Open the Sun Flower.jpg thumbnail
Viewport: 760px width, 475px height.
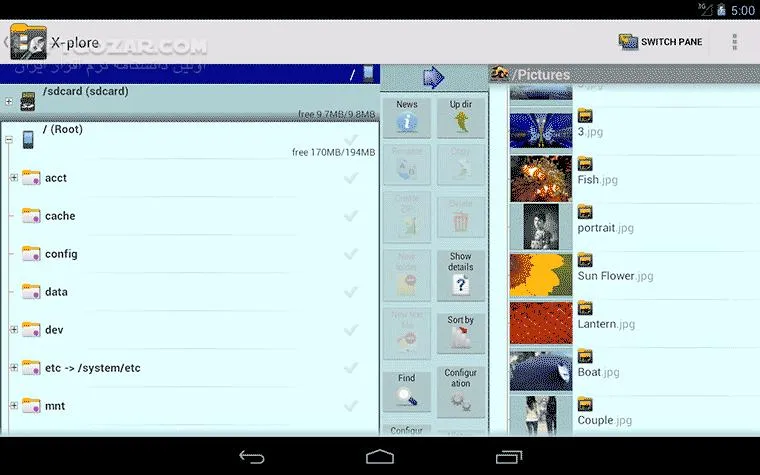tap(541, 275)
